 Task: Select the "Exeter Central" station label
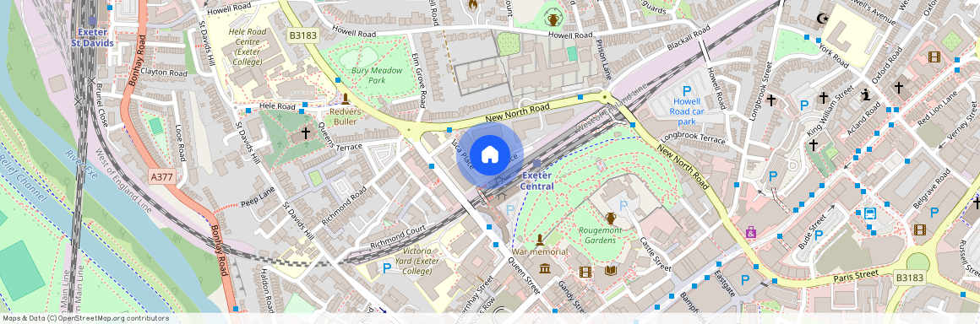coord(536,181)
